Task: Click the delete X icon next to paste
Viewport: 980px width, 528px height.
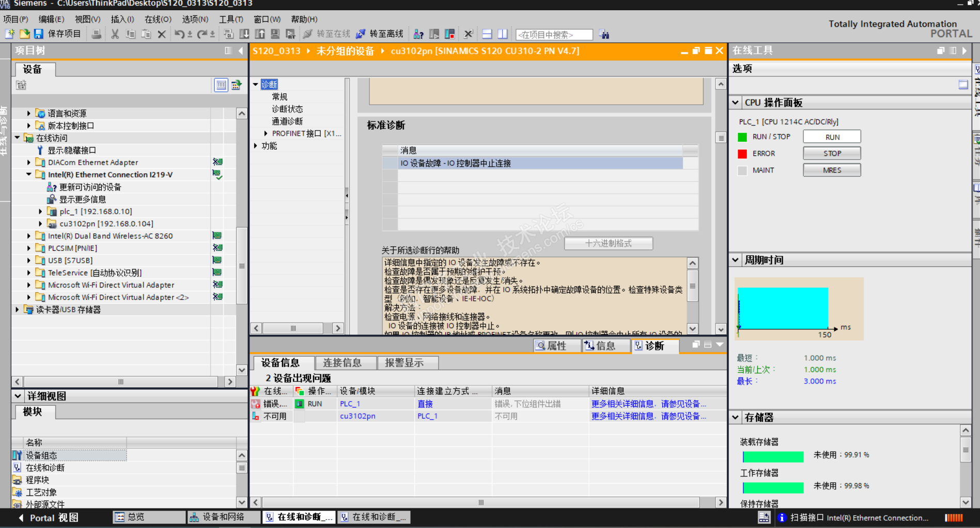Action: (x=162, y=34)
